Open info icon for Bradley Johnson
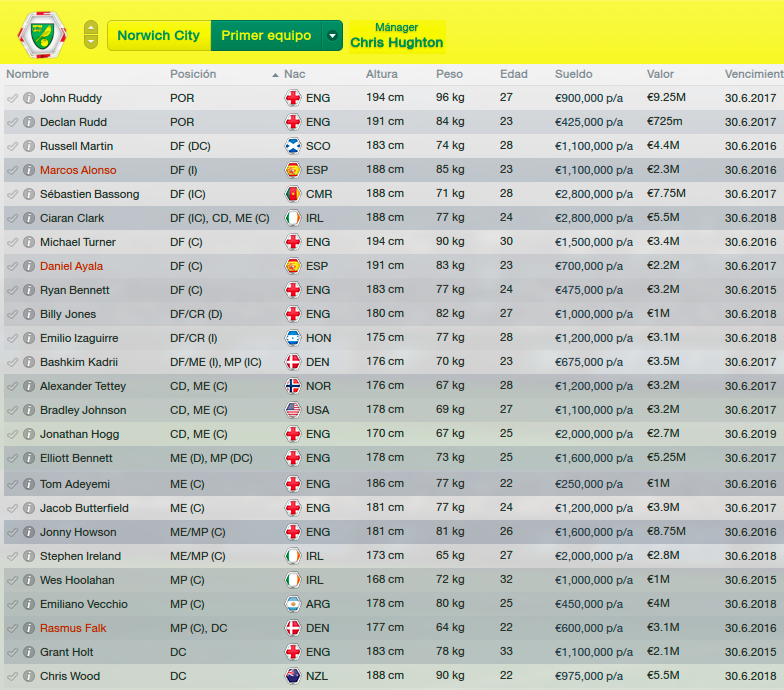 pyautogui.click(x=29, y=410)
